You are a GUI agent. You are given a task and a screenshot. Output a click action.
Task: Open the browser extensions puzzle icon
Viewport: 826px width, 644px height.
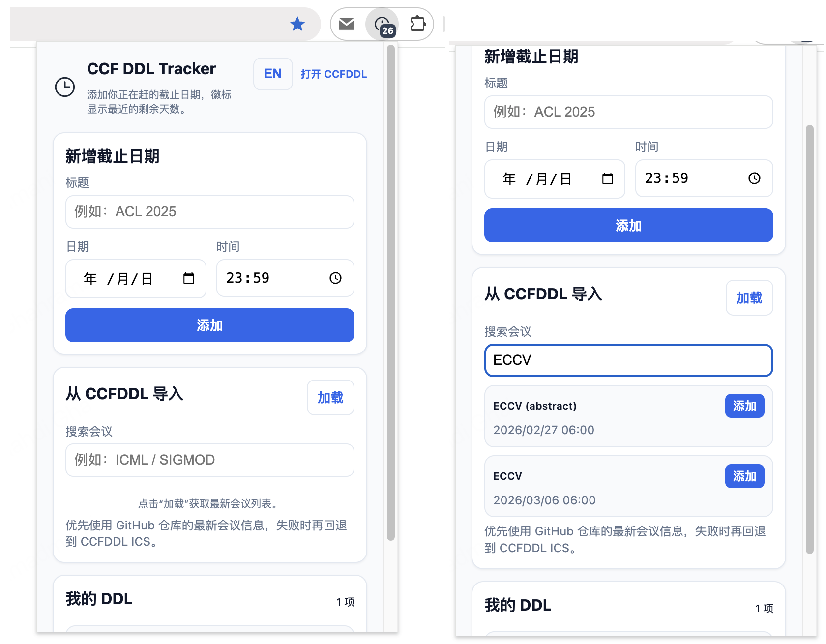[417, 24]
